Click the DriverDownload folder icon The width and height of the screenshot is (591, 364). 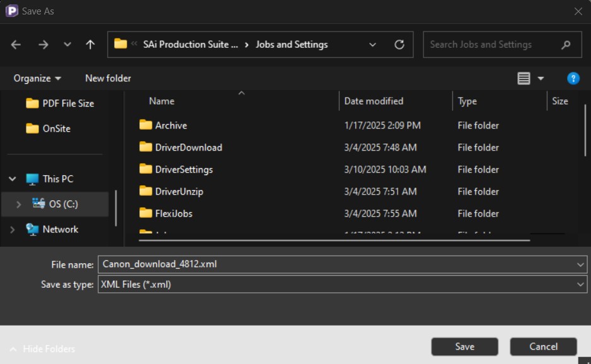146,147
